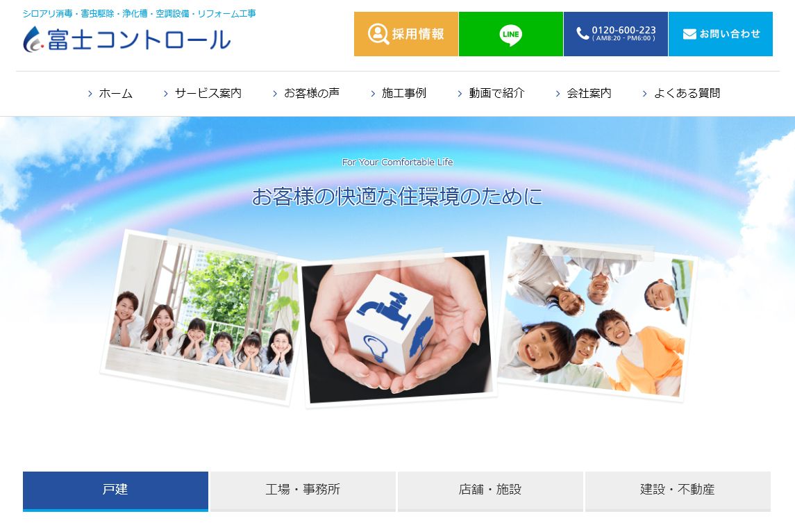Click the family photo at window
The image size is (795, 532).
click(202, 317)
